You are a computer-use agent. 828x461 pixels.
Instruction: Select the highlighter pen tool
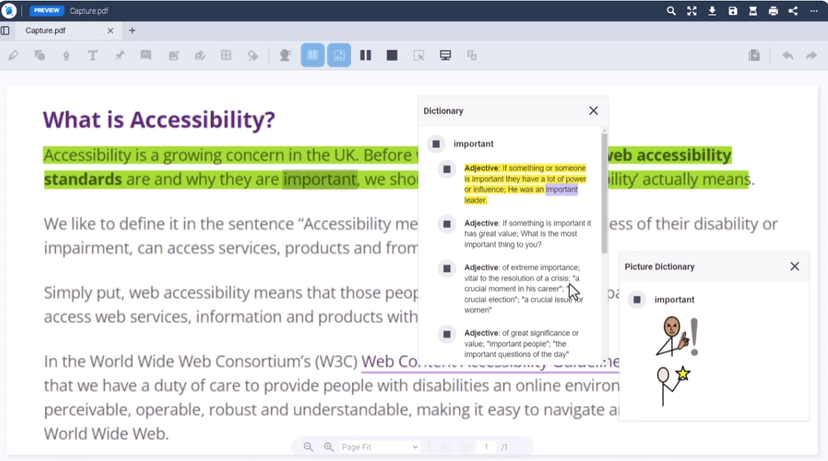click(x=13, y=55)
